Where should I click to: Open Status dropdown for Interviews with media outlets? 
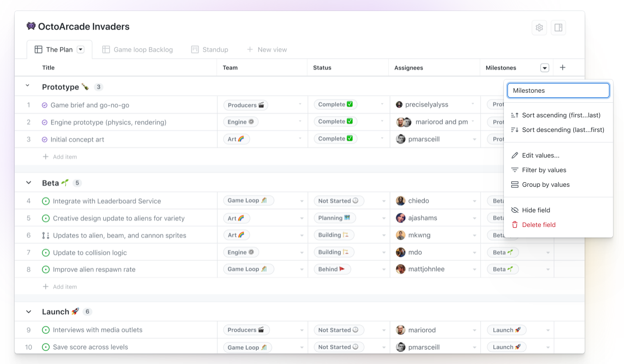point(383,330)
